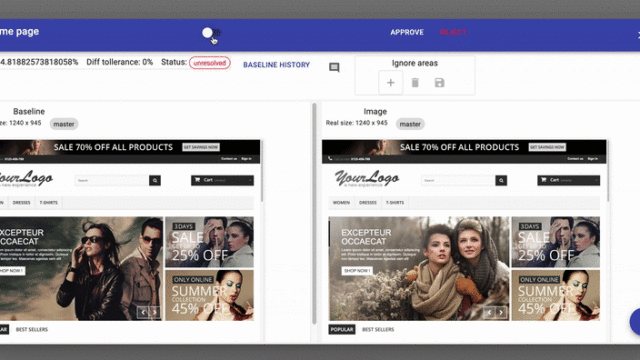Click the unresolved status chip
The height and width of the screenshot is (360, 640).
tap(210, 63)
